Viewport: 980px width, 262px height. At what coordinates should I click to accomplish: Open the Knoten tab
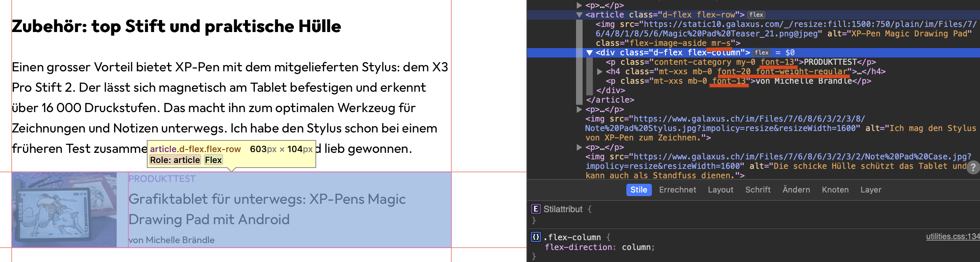coord(835,190)
